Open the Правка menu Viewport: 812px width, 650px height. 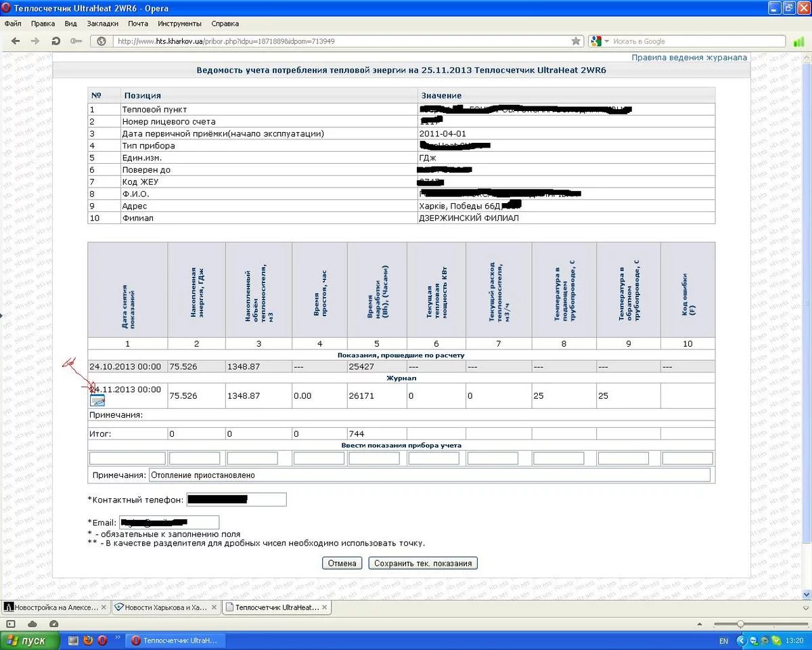43,23
